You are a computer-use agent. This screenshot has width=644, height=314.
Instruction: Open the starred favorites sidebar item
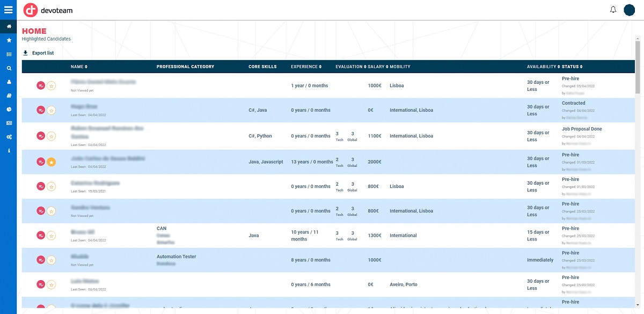pyautogui.click(x=9, y=40)
